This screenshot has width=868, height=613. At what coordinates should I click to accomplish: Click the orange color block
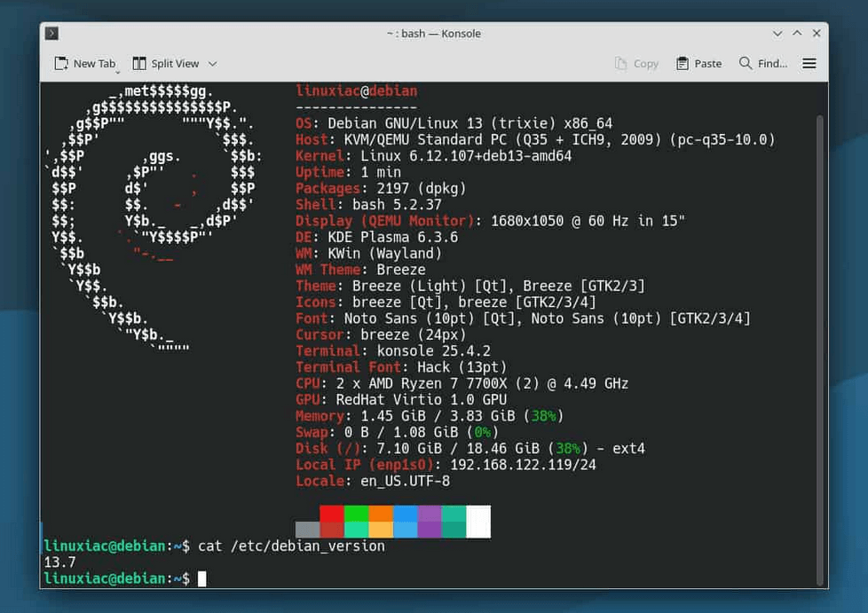coord(381,514)
